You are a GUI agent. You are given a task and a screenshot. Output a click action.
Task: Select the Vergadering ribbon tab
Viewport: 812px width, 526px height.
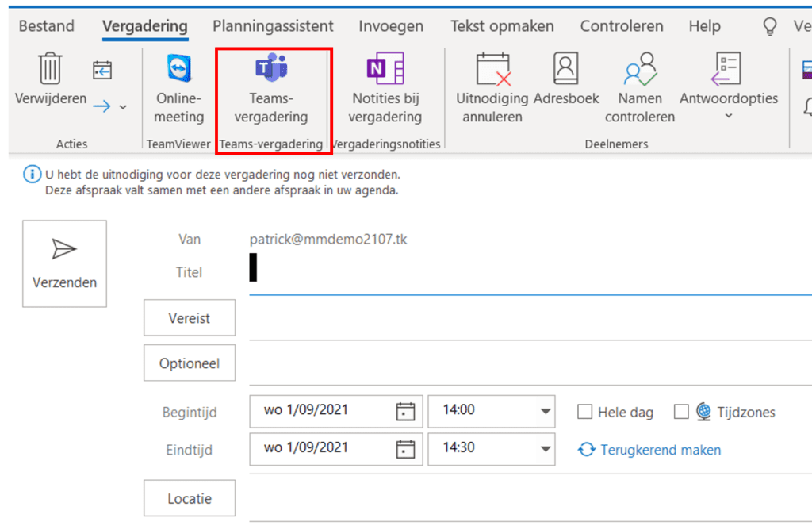pyautogui.click(x=145, y=26)
